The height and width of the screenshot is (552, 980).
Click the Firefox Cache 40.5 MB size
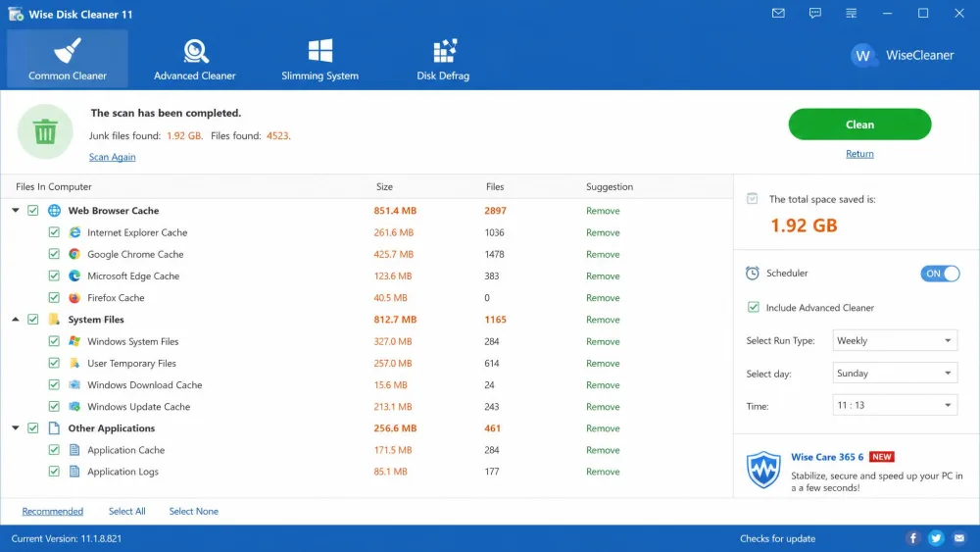(390, 297)
